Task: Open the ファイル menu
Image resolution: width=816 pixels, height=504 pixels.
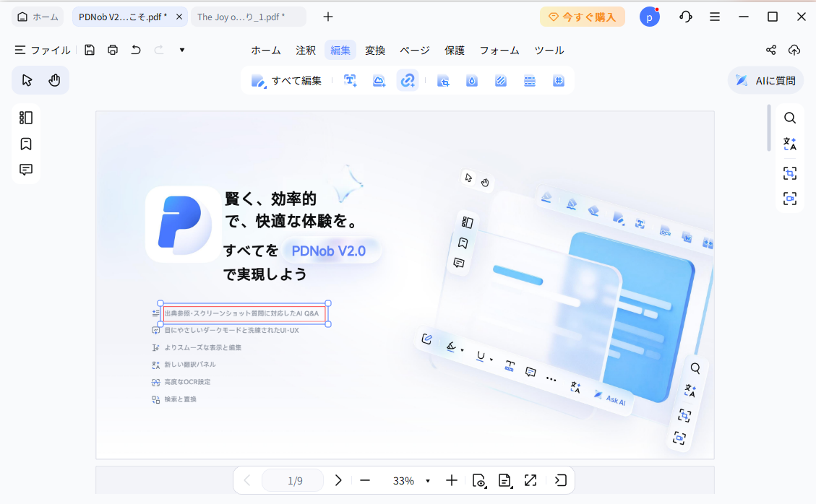Action: click(42, 50)
